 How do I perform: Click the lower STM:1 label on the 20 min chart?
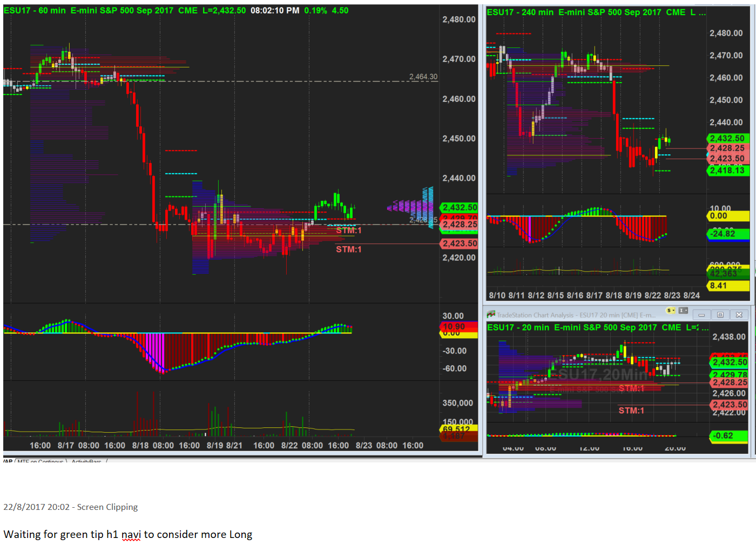pyautogui.click(x=631, y=411)
